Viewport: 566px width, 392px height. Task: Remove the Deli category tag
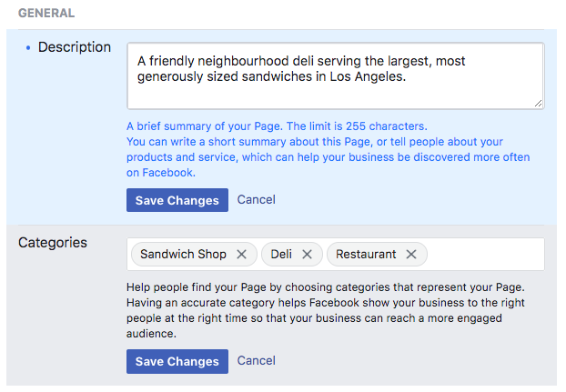click(307, 255)
